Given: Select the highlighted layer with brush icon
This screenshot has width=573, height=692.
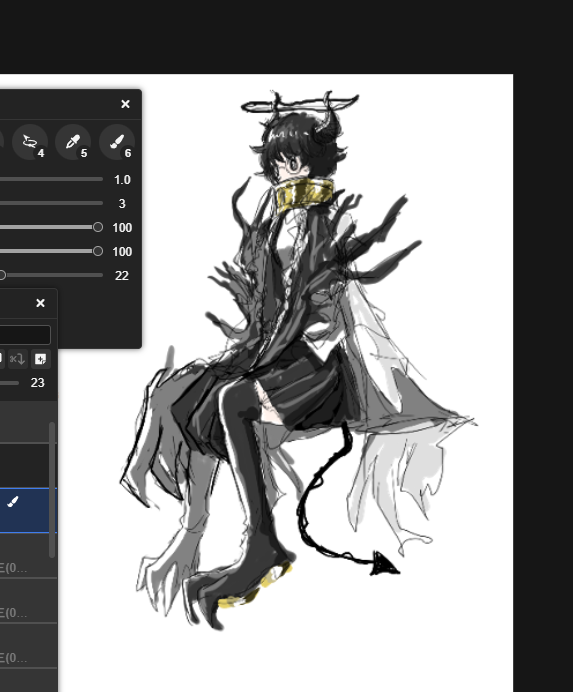Looking at the screenshot, I should 28,511.
